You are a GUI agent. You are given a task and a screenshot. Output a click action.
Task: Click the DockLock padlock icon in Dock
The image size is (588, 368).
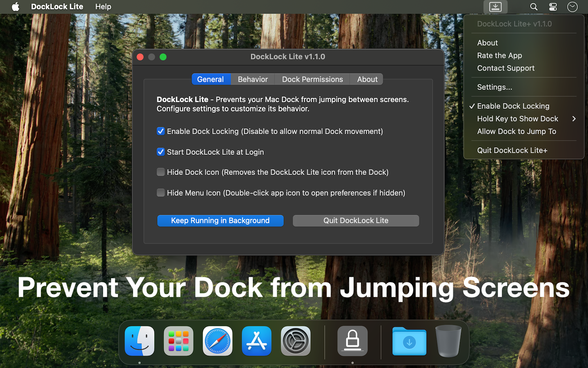point(352,341)
